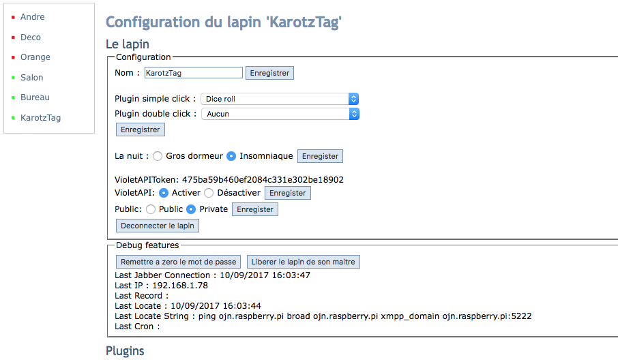Screen dimensions: 618x364
Task: Select the Private radio button
Action: point(191,209)
